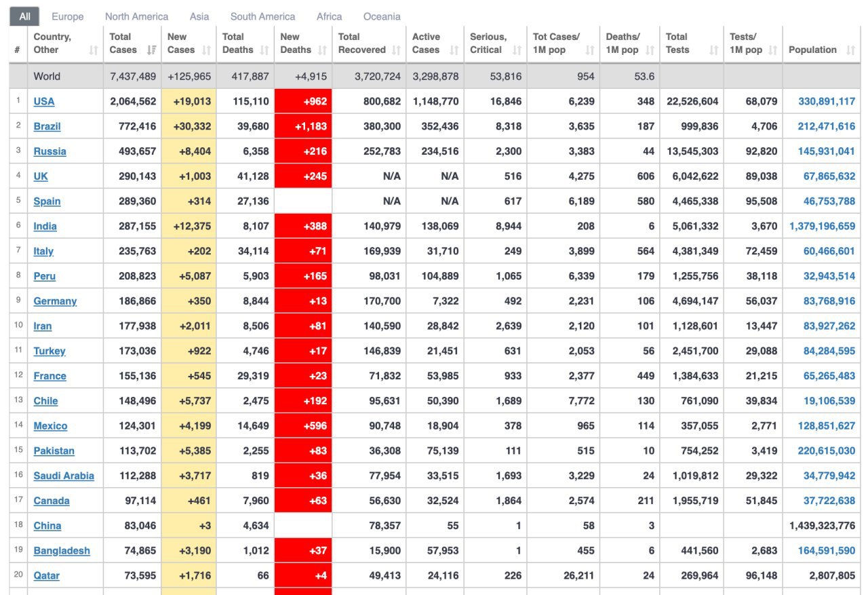
Task: Click the Population column sort arrows
Action: 850,50
